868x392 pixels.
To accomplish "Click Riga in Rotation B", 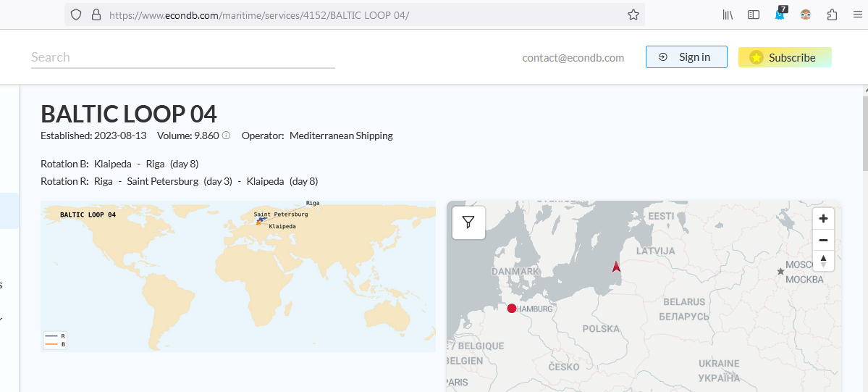I will pyautogui.click(x=155, y=164).
